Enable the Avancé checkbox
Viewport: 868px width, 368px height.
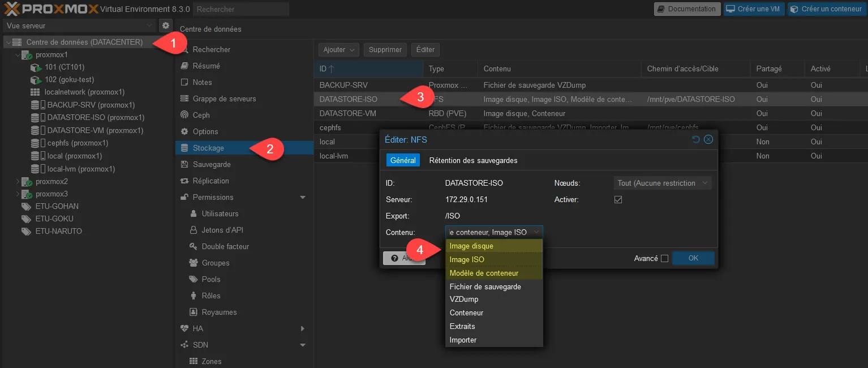point(664,259)
